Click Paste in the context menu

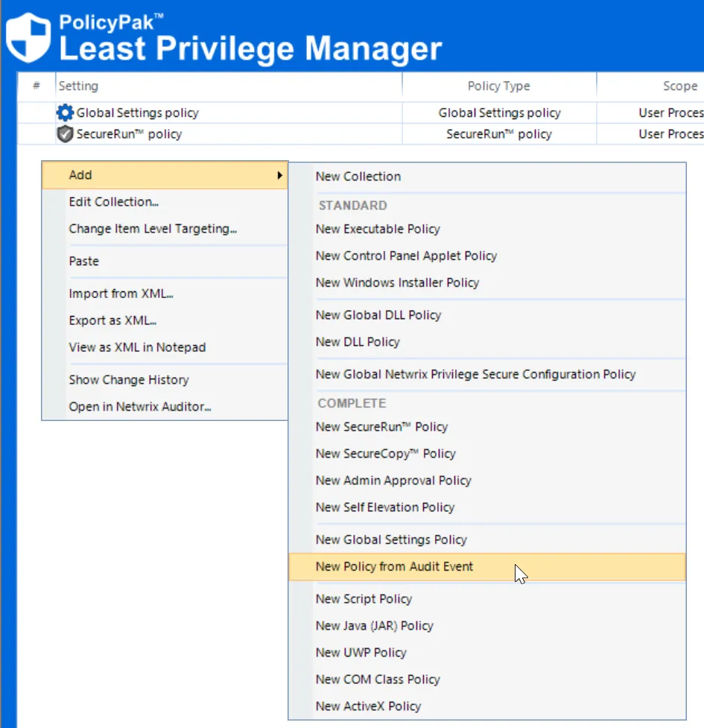pyautogui.click(x=83, y=261)
